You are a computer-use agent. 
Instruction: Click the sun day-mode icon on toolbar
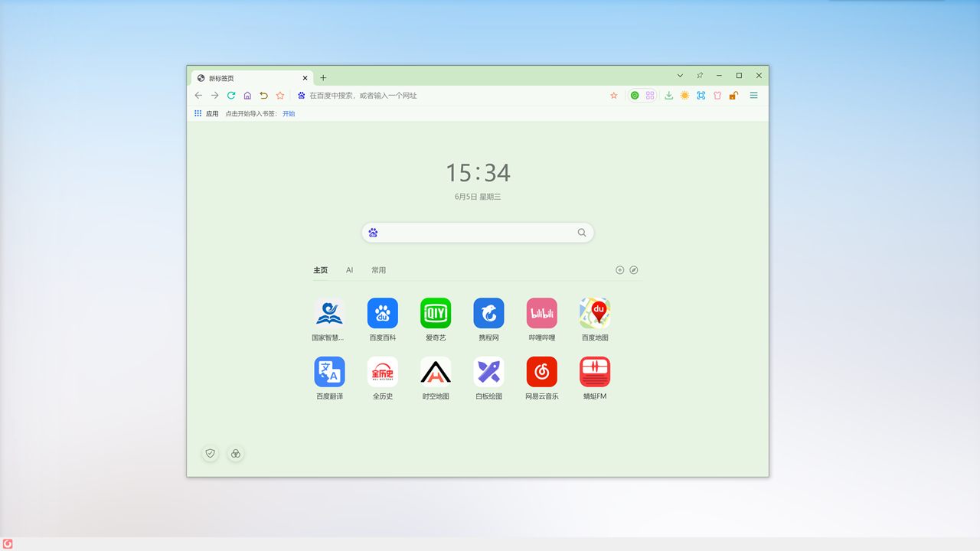coord(684,95)
